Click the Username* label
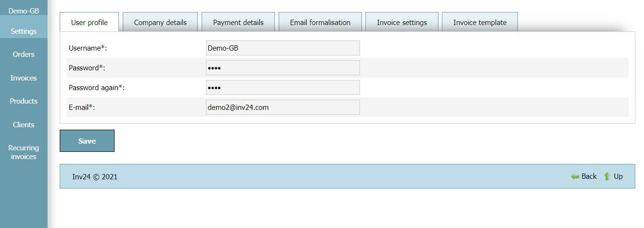This screenshot has height=228, width=644. click(87, 48)
